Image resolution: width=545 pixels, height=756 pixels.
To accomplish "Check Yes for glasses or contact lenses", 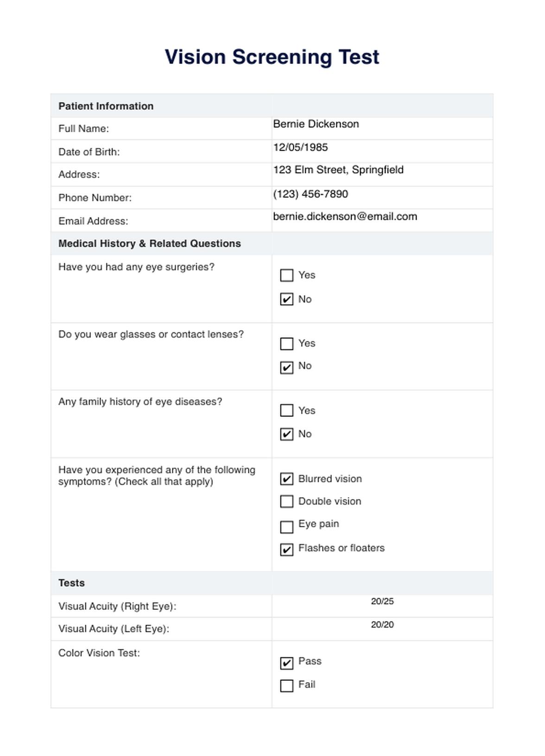I will [287, 344].
